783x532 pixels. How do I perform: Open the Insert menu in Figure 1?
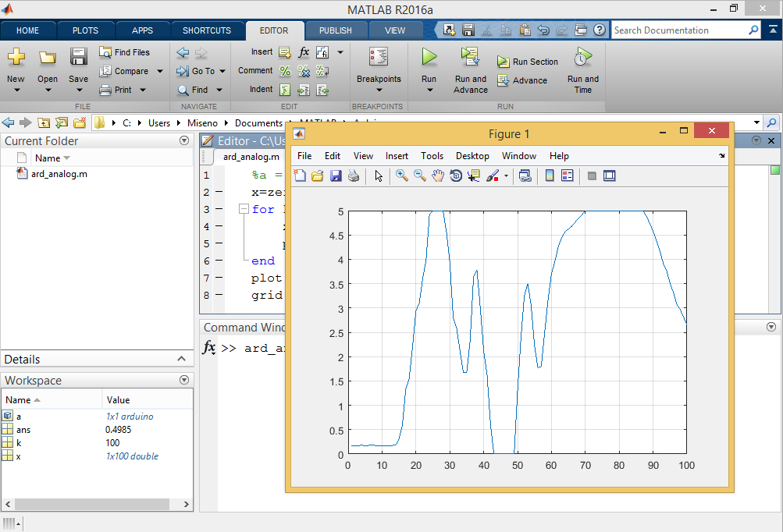point(397,156)
